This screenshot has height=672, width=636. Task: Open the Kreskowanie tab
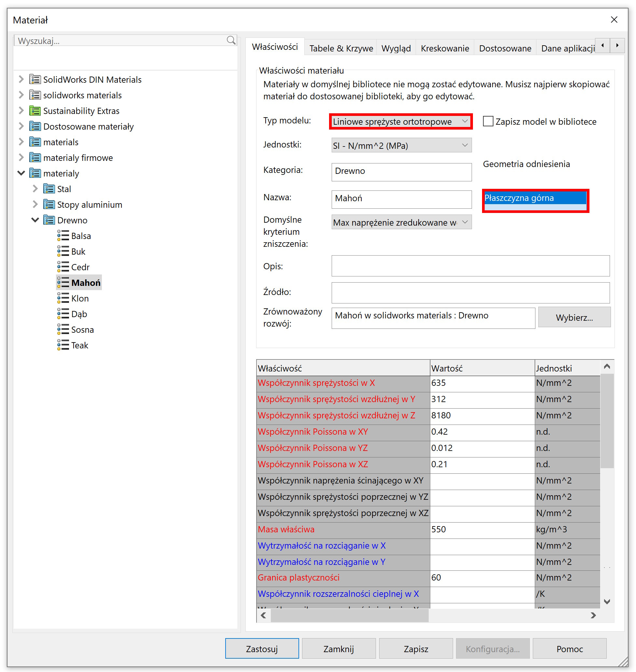tap(445, 48)
